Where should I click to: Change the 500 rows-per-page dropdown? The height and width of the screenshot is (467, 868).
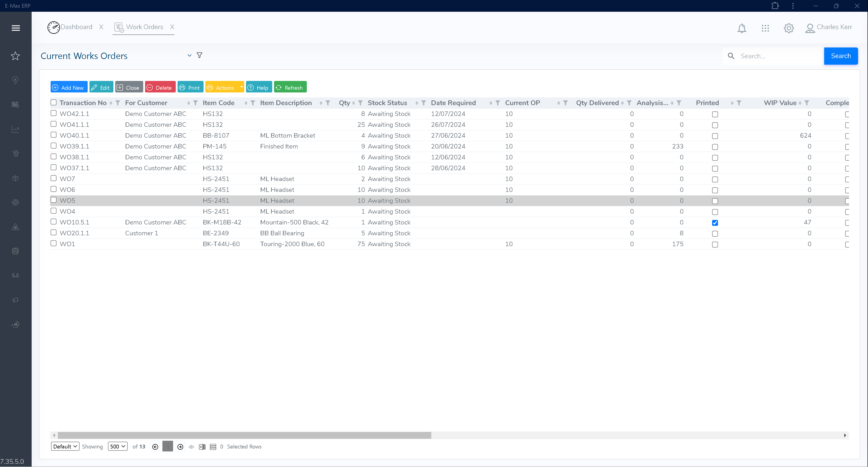(117, 446)
